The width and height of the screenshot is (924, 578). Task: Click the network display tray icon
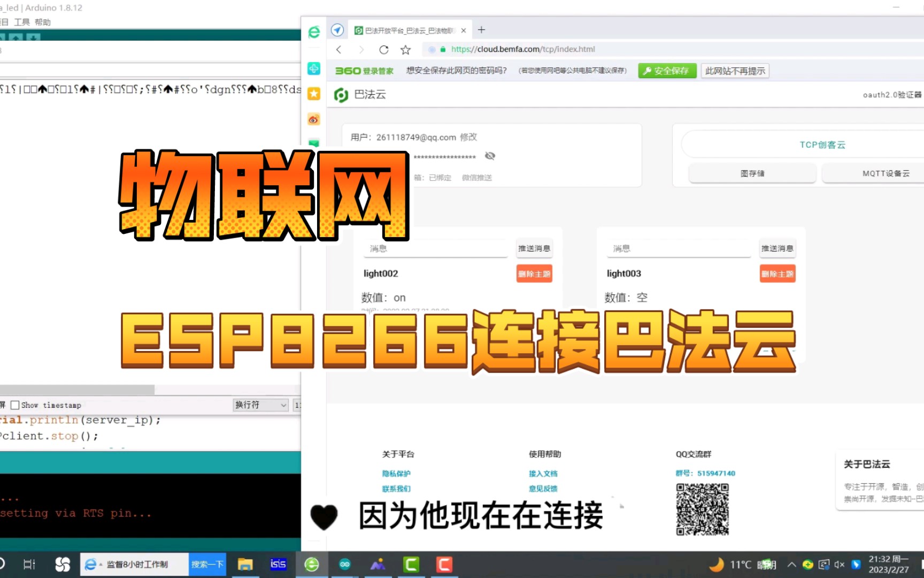[824, 565]
